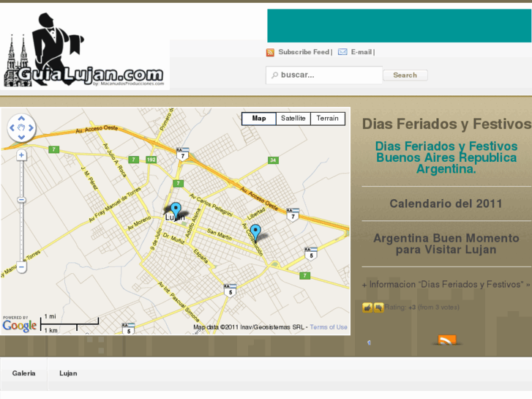Screen dimensions: 532x399
Task: Click the Dias Feriados y Festivos heading
Action: tap(446, 124)
